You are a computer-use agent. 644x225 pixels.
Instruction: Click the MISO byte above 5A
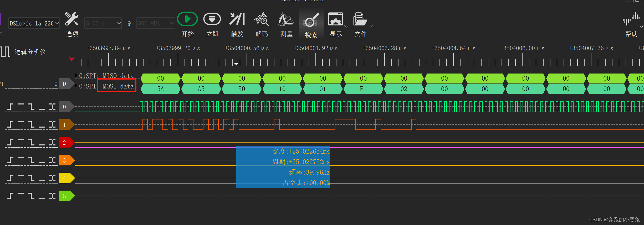pos(161,79)
